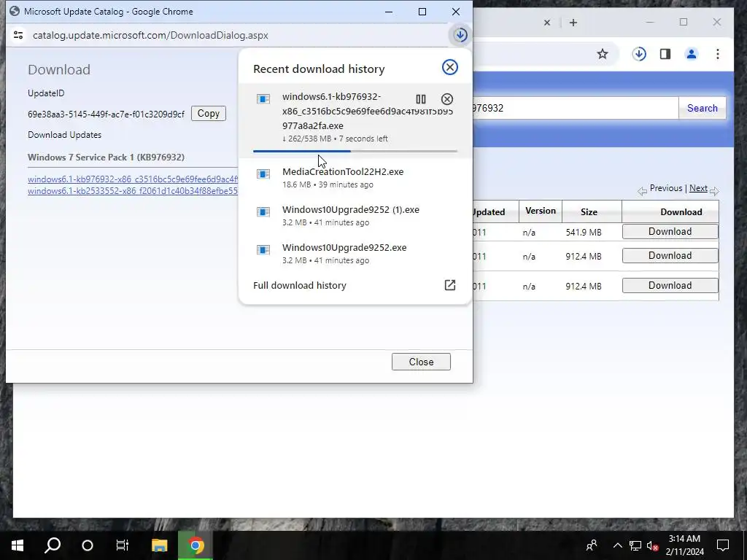Viewport: 747px width, 560px height.
Task: Click the catalog search field showing 976932
Action: point(576,108)
